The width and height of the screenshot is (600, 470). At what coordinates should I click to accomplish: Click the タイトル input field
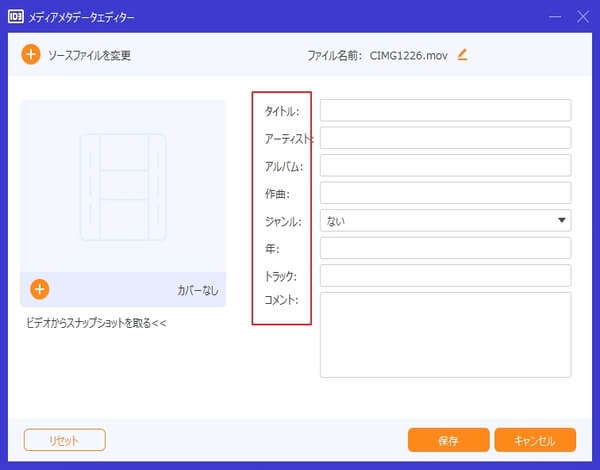point(445,110)
